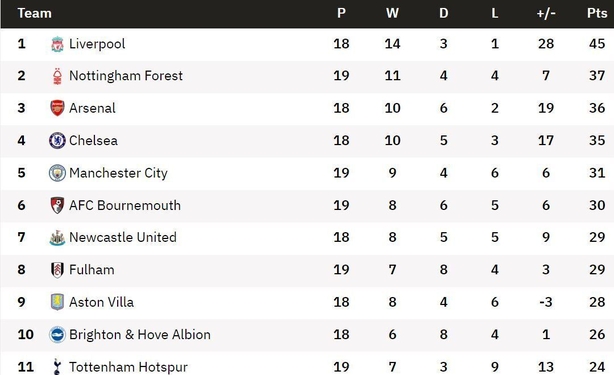Click the Manchester City crest icon
Image resolution: width=614 pixels, height=375 pixels.
(x=57, y=173)
